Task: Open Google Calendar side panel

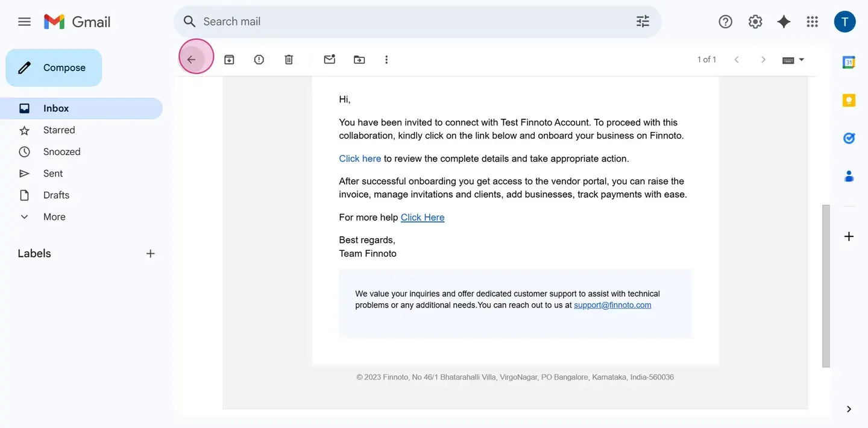Action: [849, 62]
